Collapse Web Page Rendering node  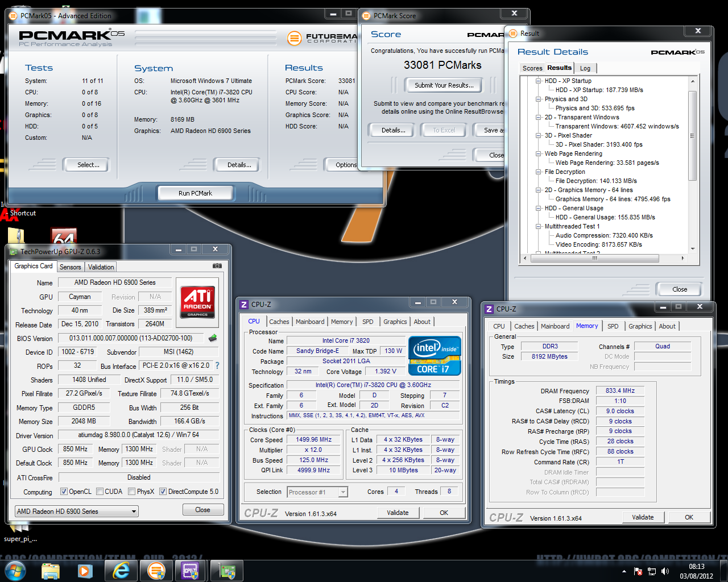[538, 153]
